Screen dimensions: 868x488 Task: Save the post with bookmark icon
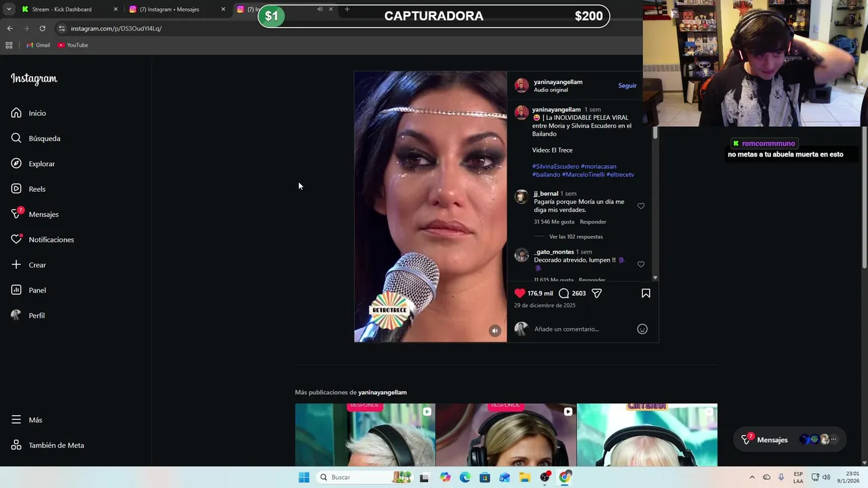(x=646, y=293)
